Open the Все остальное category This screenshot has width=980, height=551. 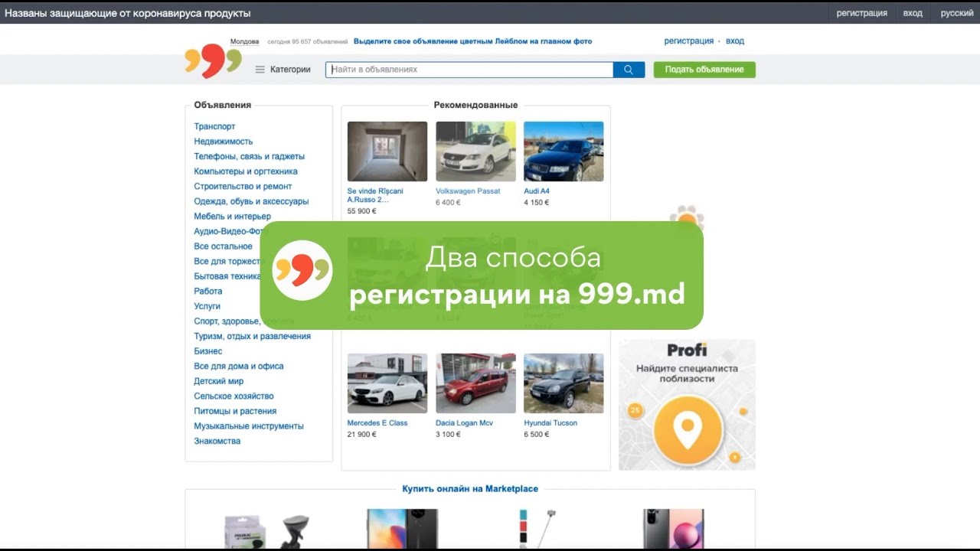pyautogui.click(x=223, y=246)
